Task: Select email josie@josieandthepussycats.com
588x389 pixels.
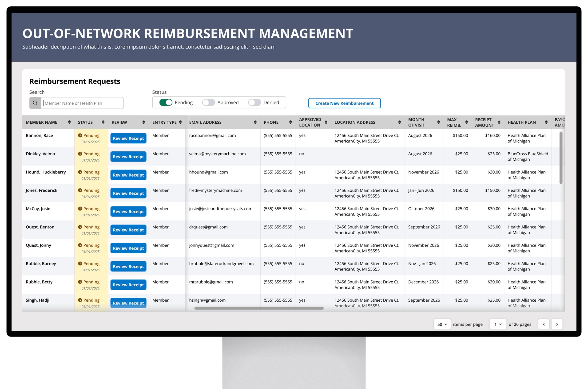Action: pos(221,209)
